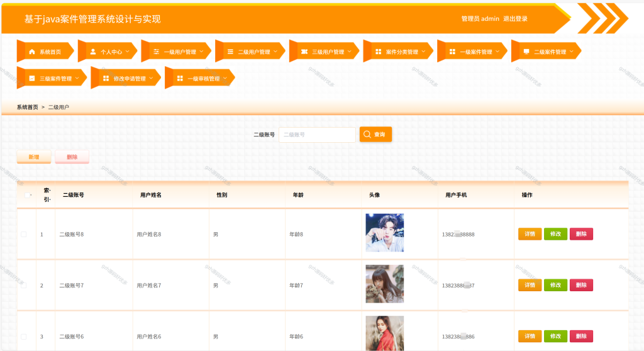Expand the 一级用户管理 dropdown arrow
The width and height of the screenshot is (644, 351).
(x=201, y=52)
